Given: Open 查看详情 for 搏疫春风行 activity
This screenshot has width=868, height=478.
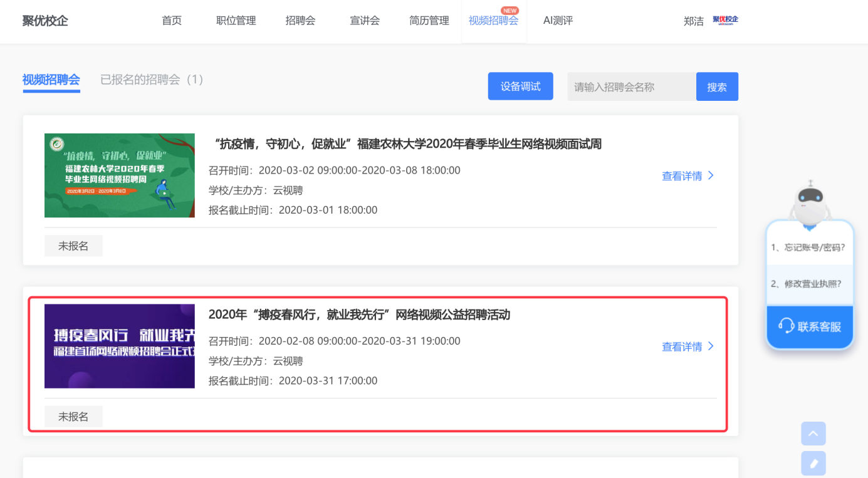Looking at the screenshot, I should click(x=688, y=346).
